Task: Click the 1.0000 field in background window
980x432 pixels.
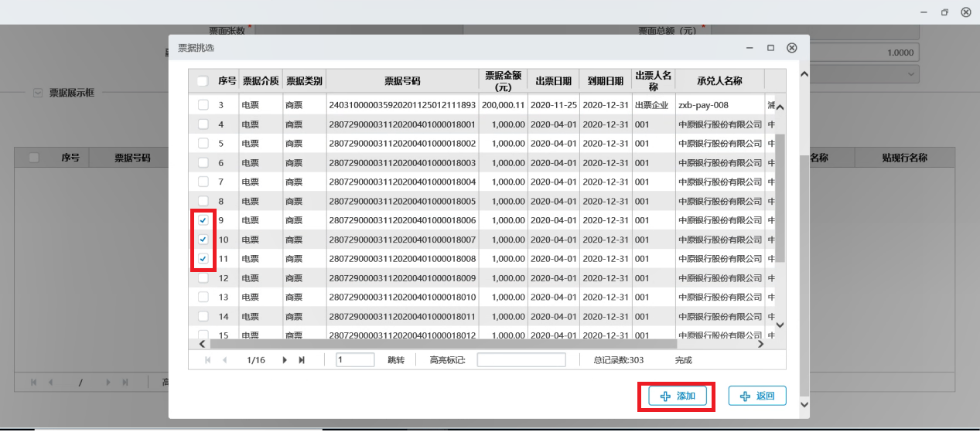Action: coord(815,53)
